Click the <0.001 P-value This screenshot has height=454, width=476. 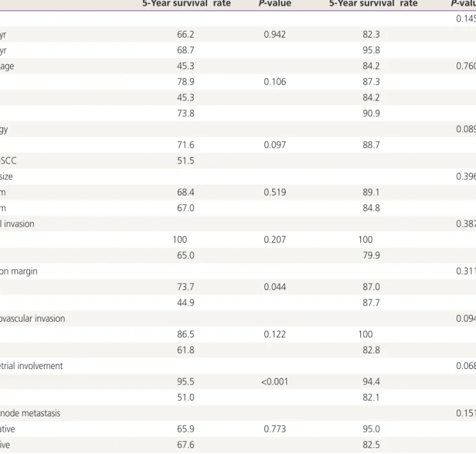pyautogui.click(x=275, y=381)
